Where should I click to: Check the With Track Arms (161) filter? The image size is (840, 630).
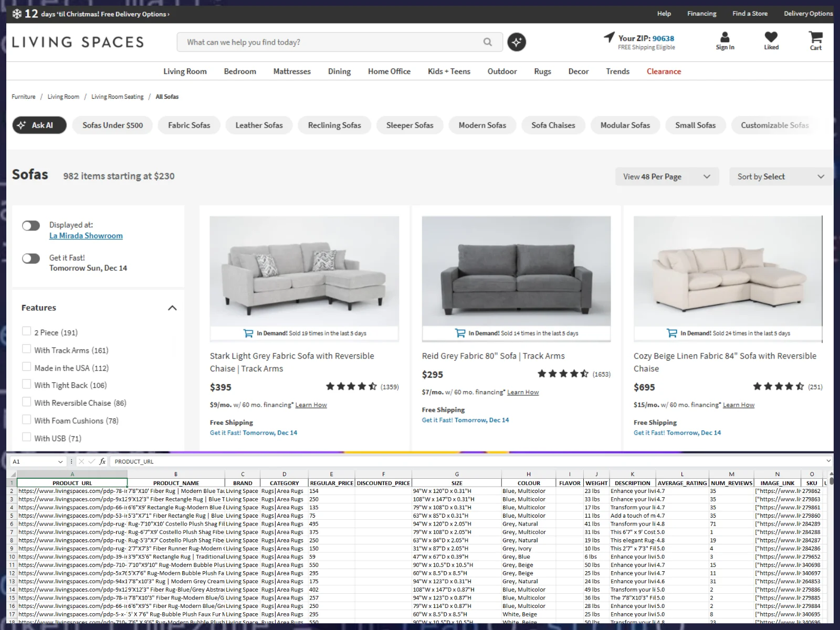[26, 349]
